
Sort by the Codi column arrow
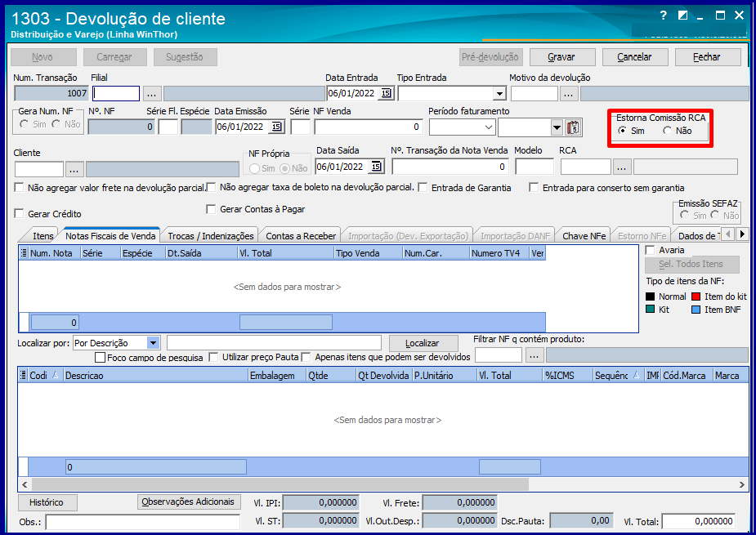[x=55, y=375]
